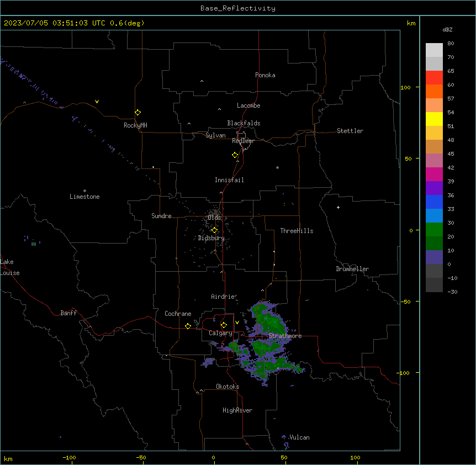Click the bright yellow band in dBZ legend

point(434,119)
